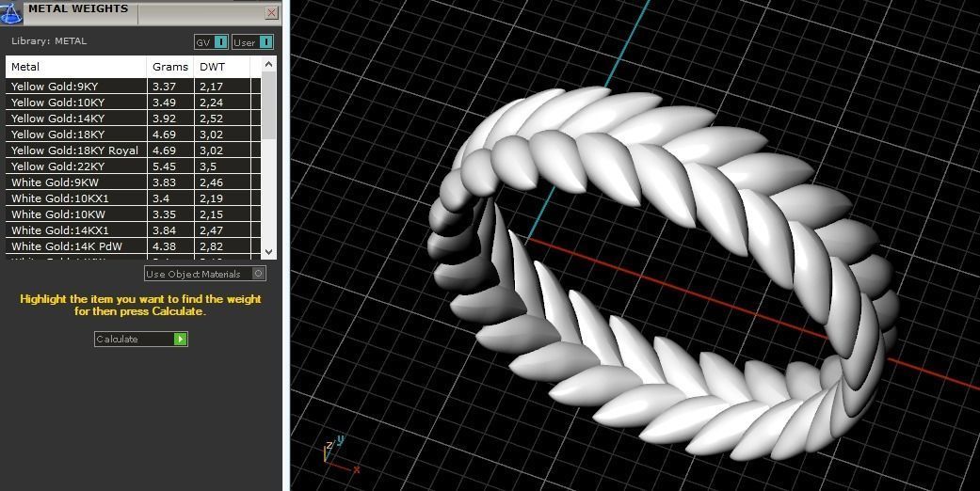Click the 3,5 DWT value
980x491 pixels.
click(x=208, y=166)
